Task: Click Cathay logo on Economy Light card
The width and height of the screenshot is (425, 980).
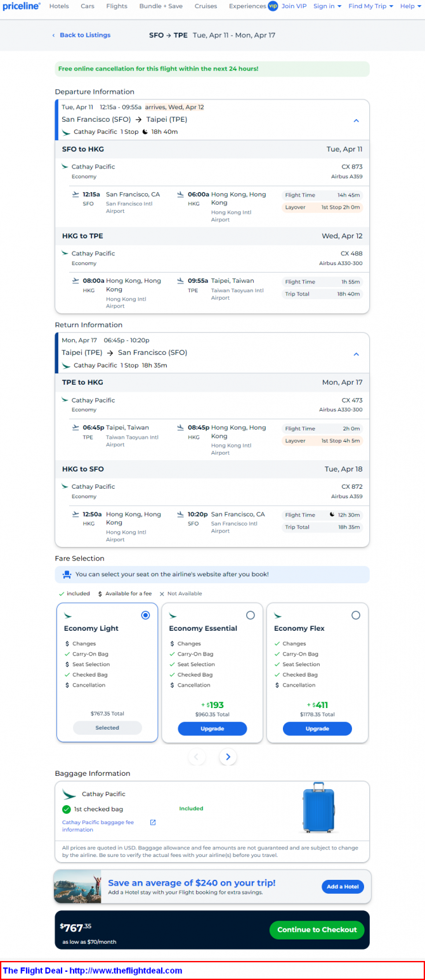Action: (68, 616)
